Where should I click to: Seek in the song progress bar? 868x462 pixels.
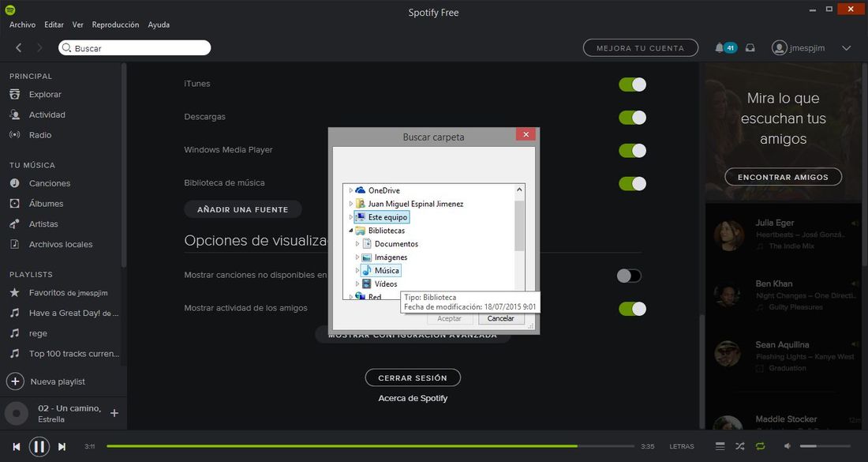pyautogui.click(x=370, y=446)
